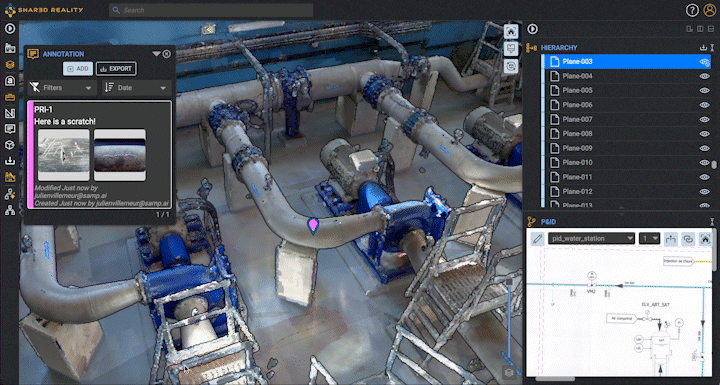Toggle visibility of Plane-007
Viewport: 720px width, 385px height.
coord(704,119)
